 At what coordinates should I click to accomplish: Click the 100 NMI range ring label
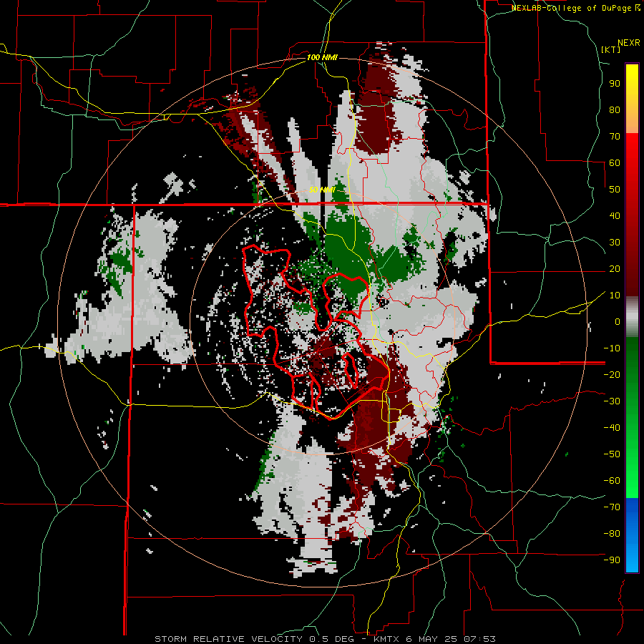click(x=322, y=57)
